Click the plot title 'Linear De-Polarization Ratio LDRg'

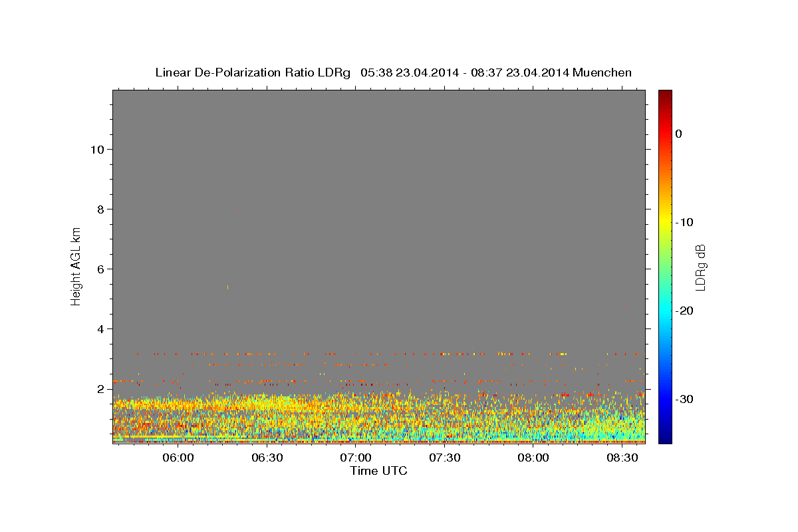tap(253, 72)
